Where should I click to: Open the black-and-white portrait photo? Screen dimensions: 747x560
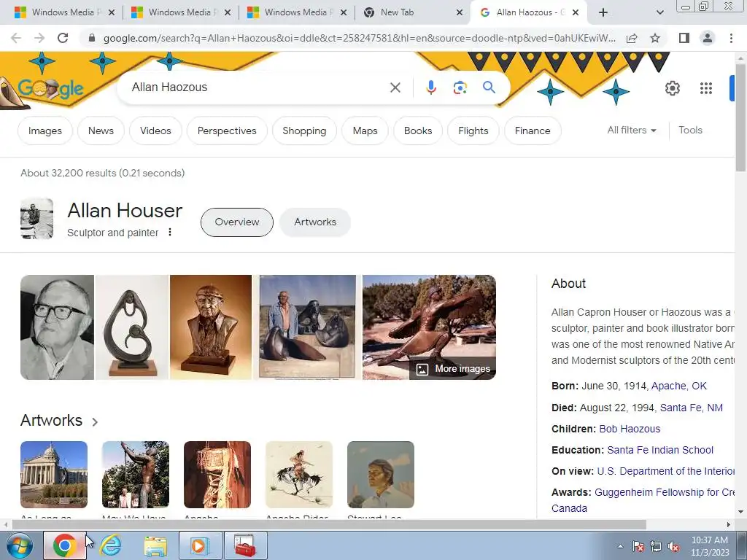coord(57,327)
